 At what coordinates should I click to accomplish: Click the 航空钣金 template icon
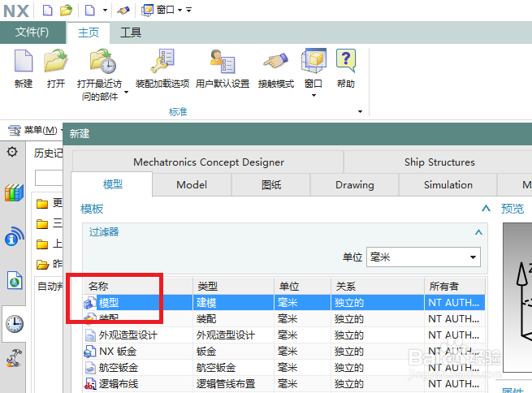90,368
